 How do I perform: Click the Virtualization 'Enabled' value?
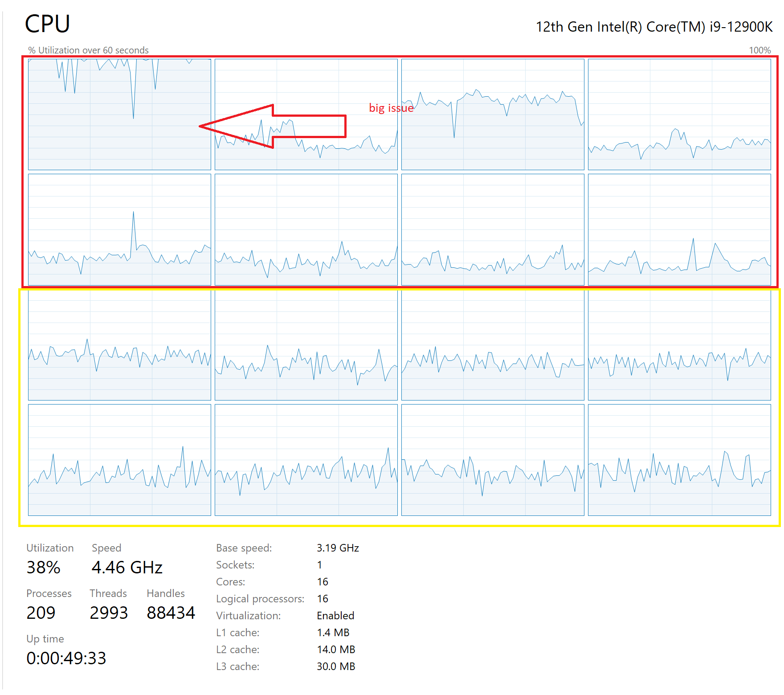(335, 616)
